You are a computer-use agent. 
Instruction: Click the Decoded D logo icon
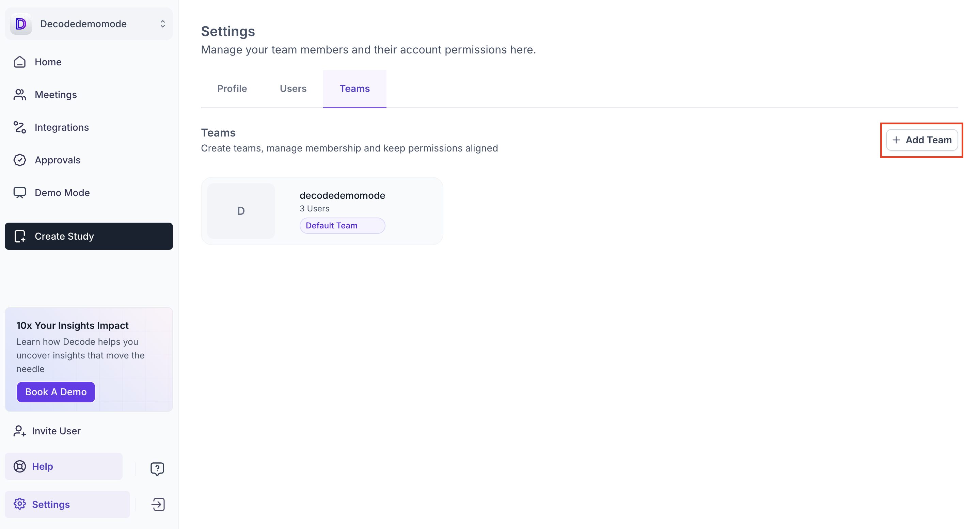click(x=21, y=24)
